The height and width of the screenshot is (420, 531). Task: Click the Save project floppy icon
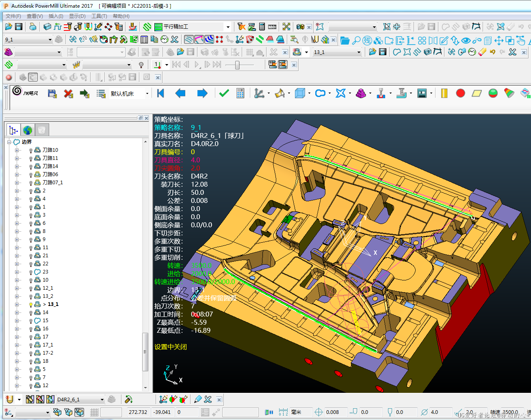click(18, 27)
